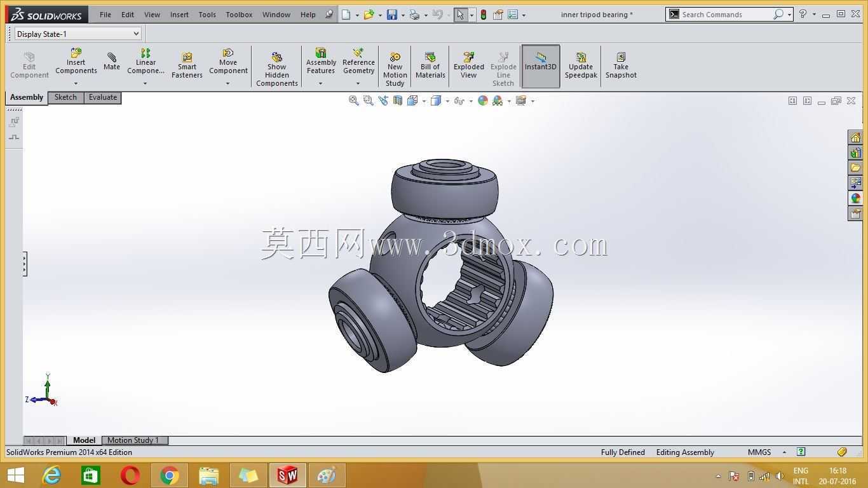Add a Mate between components
Viewport: 868px width, 488px height.
coord(112,62)
